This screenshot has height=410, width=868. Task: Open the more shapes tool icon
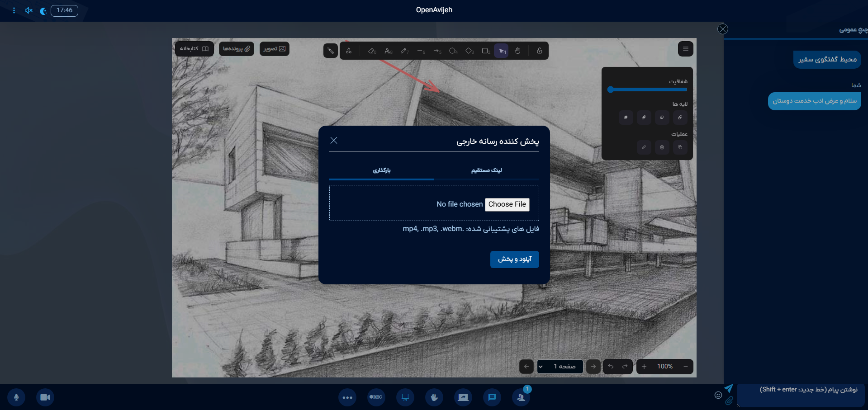pyautogui.click(x=349, y=51)
